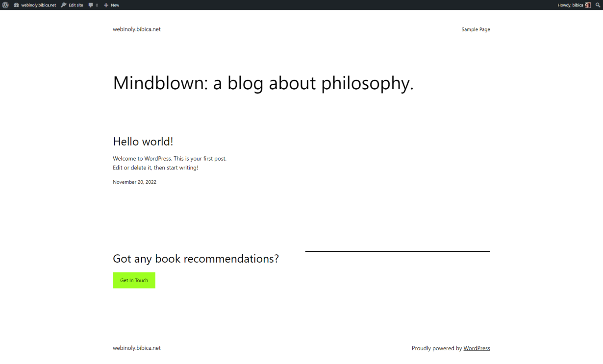Click the bibica avatar image
Image resolution: width=603 pixels, height=364 pixels.
[x=588, y=5]
